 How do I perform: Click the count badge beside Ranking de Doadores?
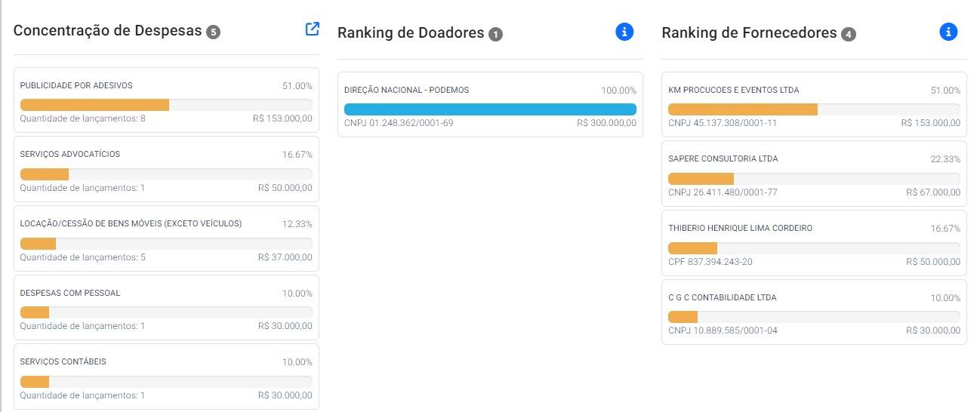click(495, 34)
